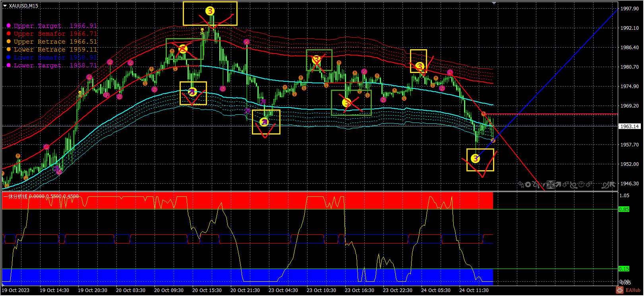
Task: Click the 20 Oct 15:30 time label
Action: (x=207, y=290)
